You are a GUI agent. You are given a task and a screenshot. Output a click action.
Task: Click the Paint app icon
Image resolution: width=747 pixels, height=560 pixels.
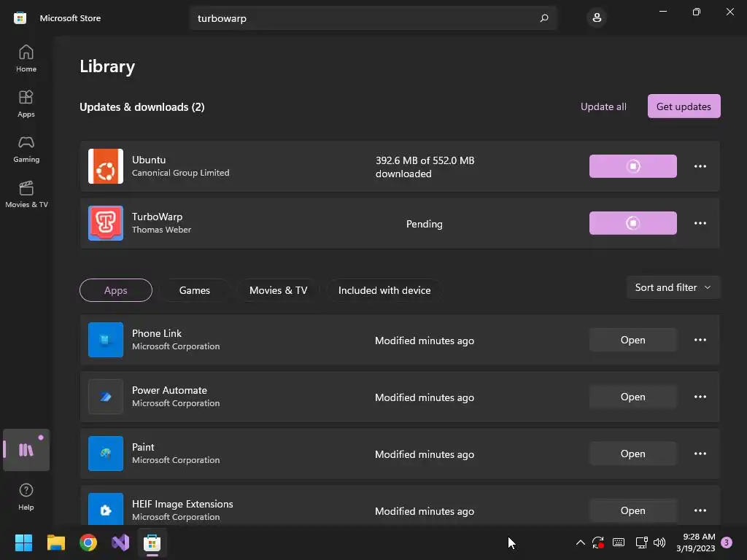[106, 454]
